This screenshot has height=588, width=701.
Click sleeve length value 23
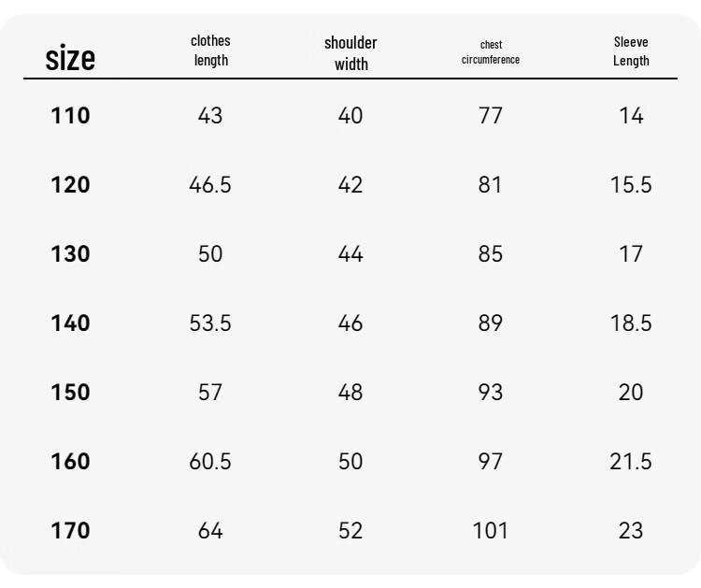(x=631, y=531)
